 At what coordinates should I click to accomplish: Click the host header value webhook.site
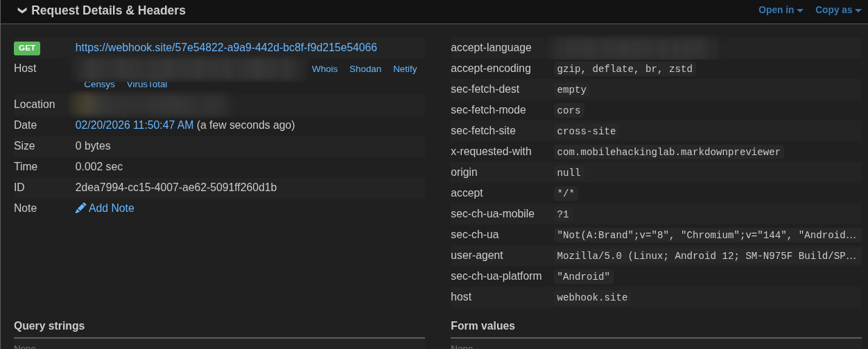(591, 297)
